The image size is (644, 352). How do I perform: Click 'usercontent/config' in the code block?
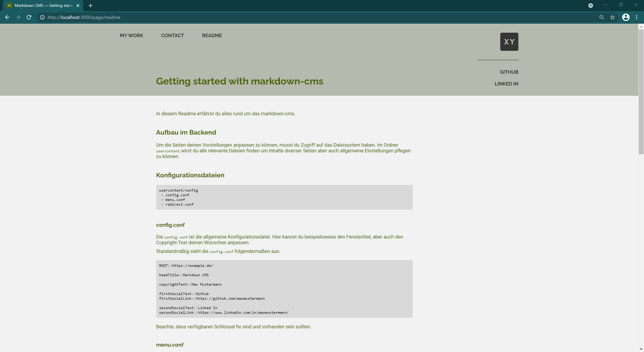point(178,190)
